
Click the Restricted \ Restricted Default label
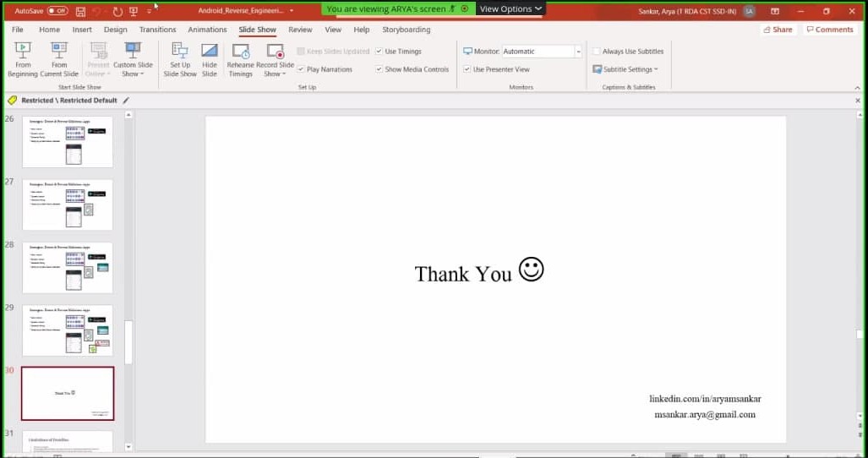tap(69, 100)
